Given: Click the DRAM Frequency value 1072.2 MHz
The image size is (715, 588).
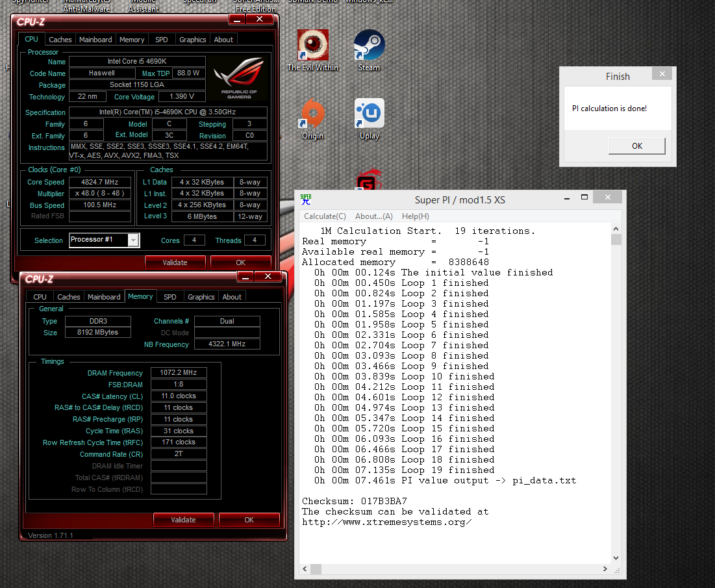Looking at the screenshot, I should point(179,373).
